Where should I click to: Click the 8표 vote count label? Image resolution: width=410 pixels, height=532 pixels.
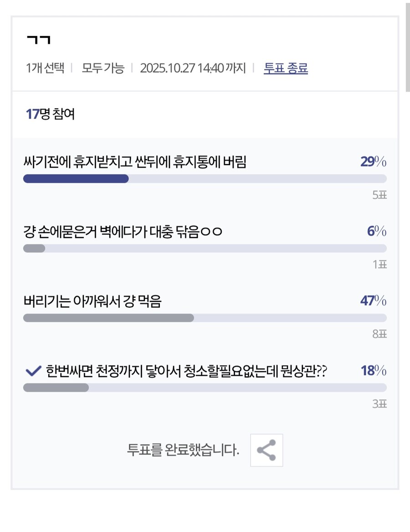tap(379, 334)
